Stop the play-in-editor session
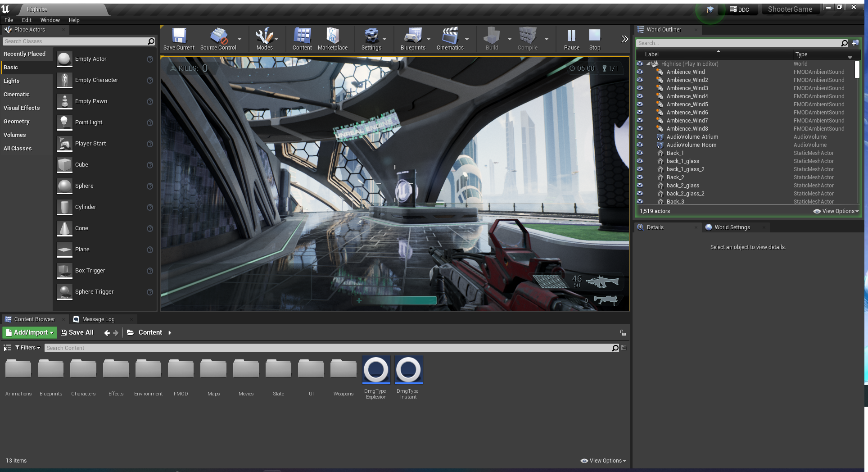868x472 pixels. (x=595, y=36)
